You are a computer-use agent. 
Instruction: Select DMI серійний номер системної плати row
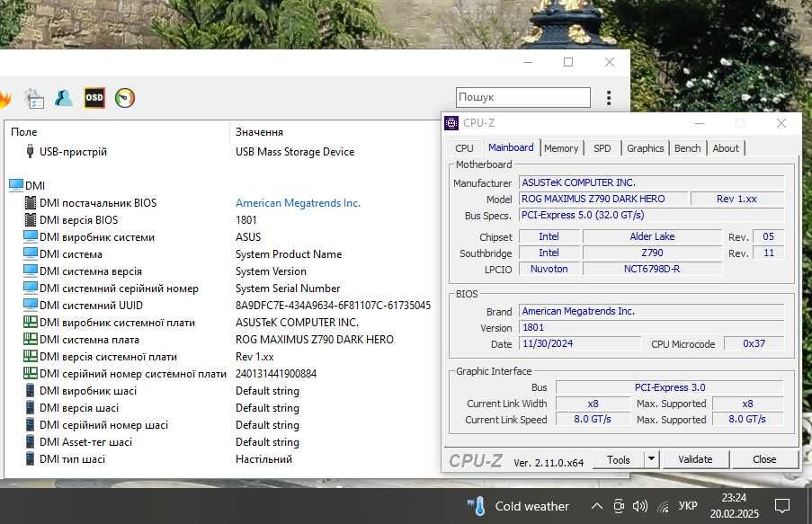point(223,373)
